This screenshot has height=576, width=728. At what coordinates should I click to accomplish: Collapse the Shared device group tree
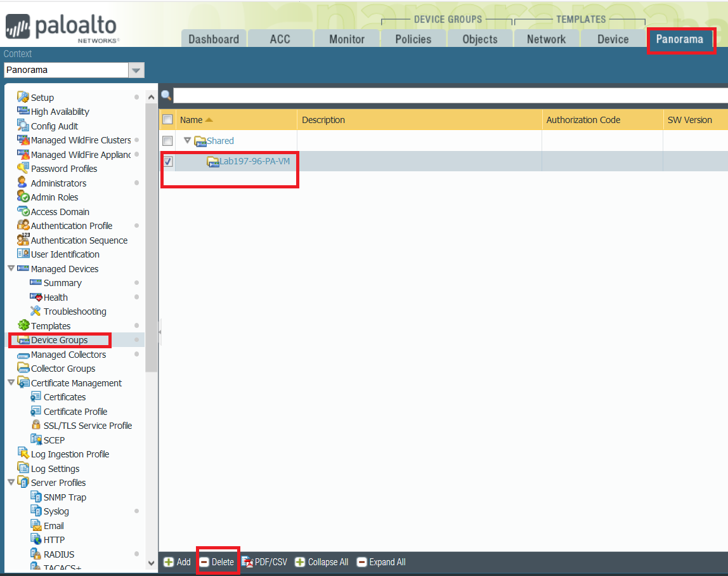point(187,140)
